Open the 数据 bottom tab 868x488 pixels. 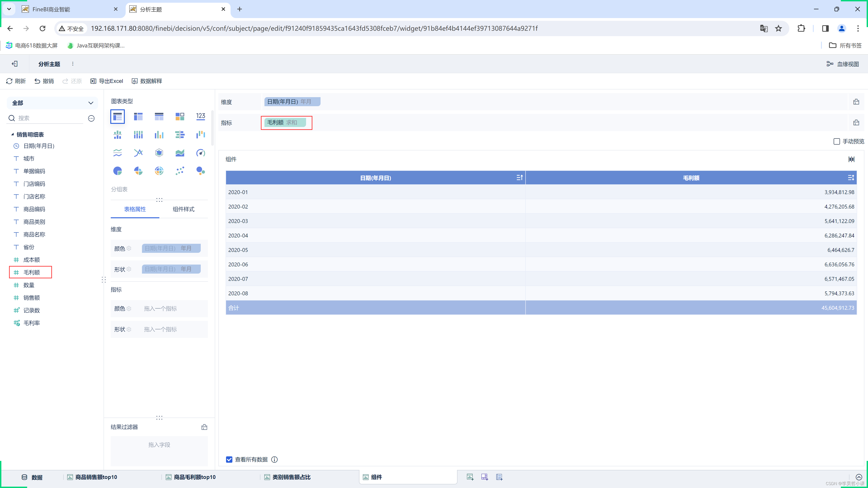(x=32, y=477)
